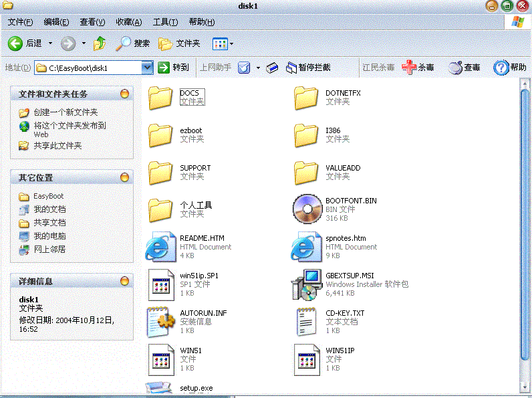
Task: Open the 上网助手 dropdown arrow
Action: click(258, 68)
